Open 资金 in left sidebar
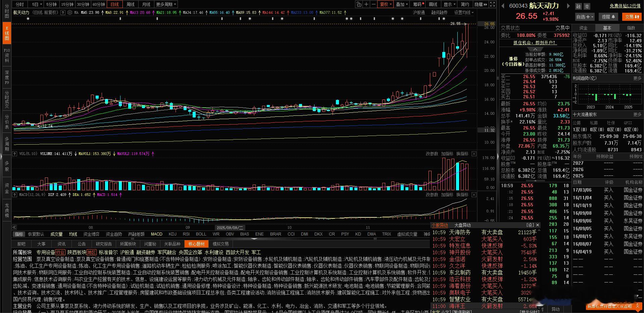The width and height of the screenshot is (644, 313). pos(7,188)
